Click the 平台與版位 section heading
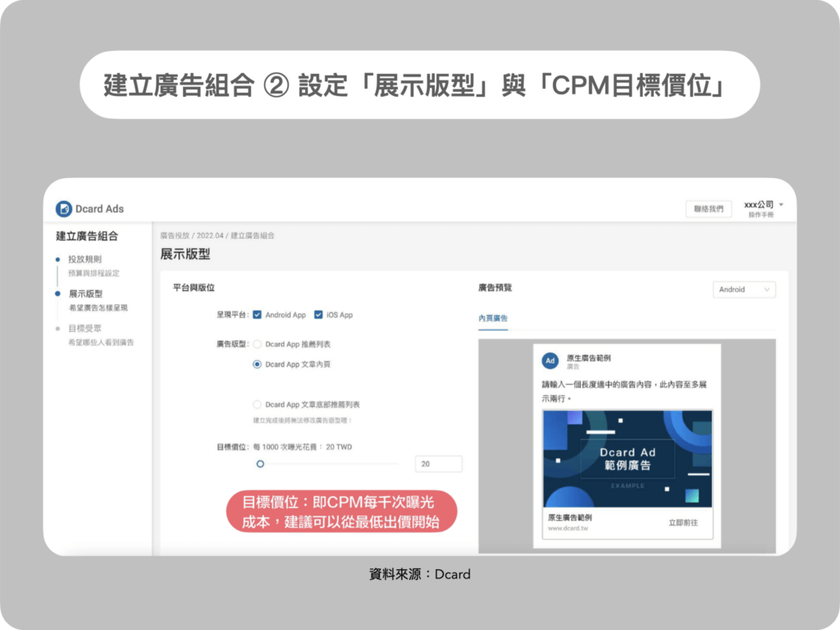 [194, 288]
